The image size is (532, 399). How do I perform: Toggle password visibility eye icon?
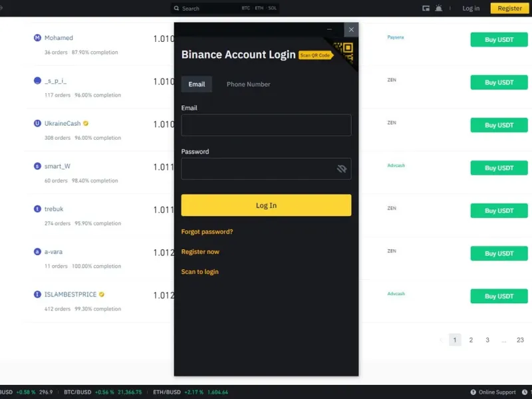[342, 169]
